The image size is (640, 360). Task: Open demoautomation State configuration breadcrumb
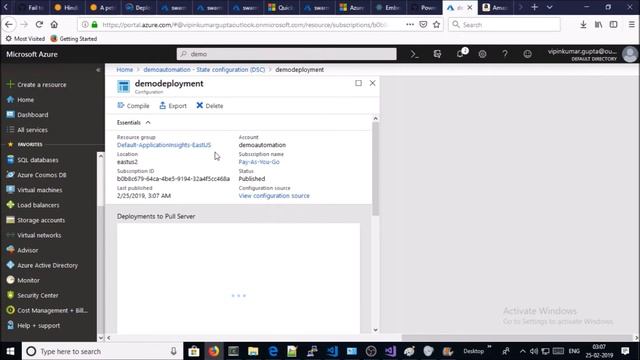(204, 70)
